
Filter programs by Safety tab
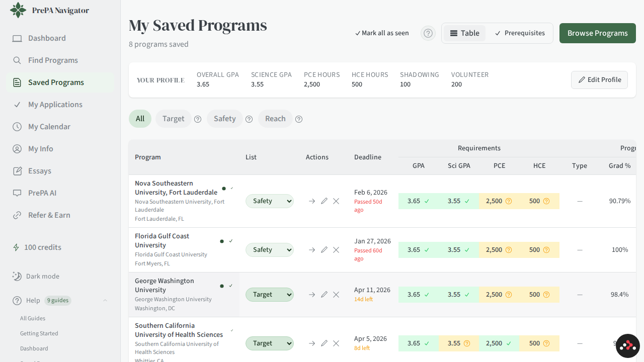(224, 119)
